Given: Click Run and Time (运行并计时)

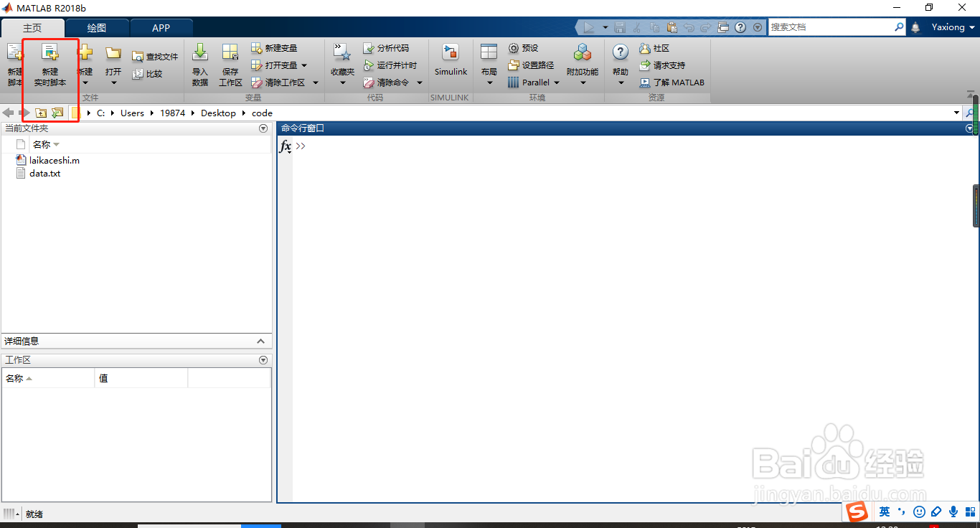Looking at the screenshot, I should point(390,65).
